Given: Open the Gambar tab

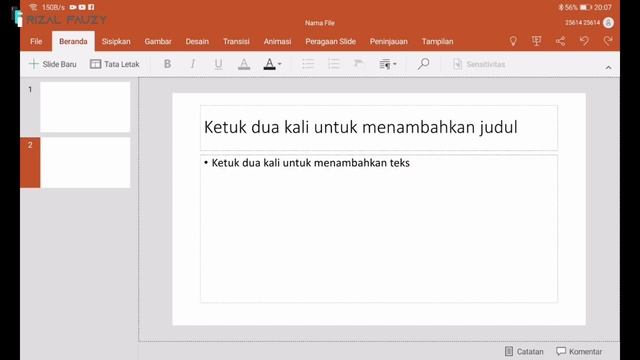Looking at the screenshot, I should tap(158, 42).
